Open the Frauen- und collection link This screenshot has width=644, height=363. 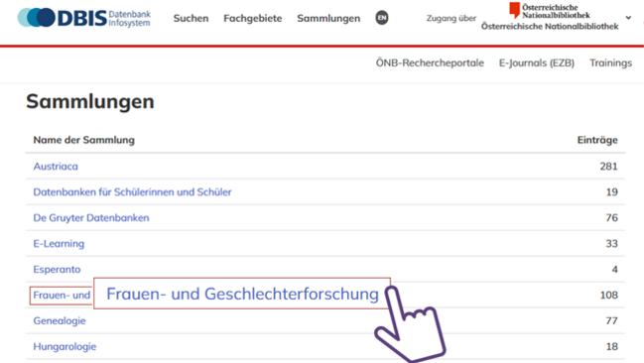(62, 296)
